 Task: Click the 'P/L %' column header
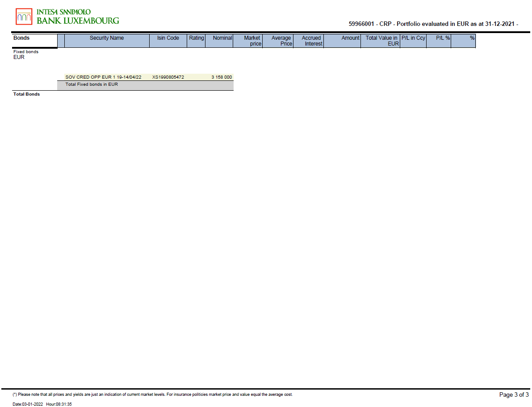tap(439, 41)
